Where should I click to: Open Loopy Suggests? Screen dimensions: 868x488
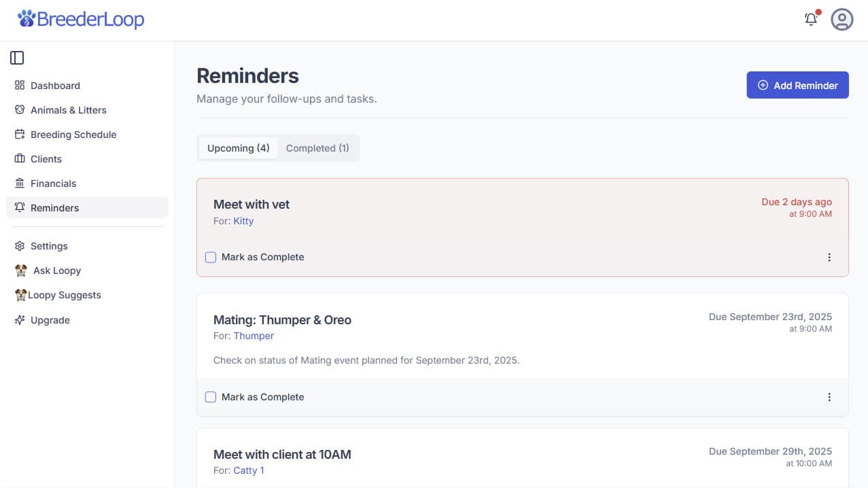click(x=65, y=294)
